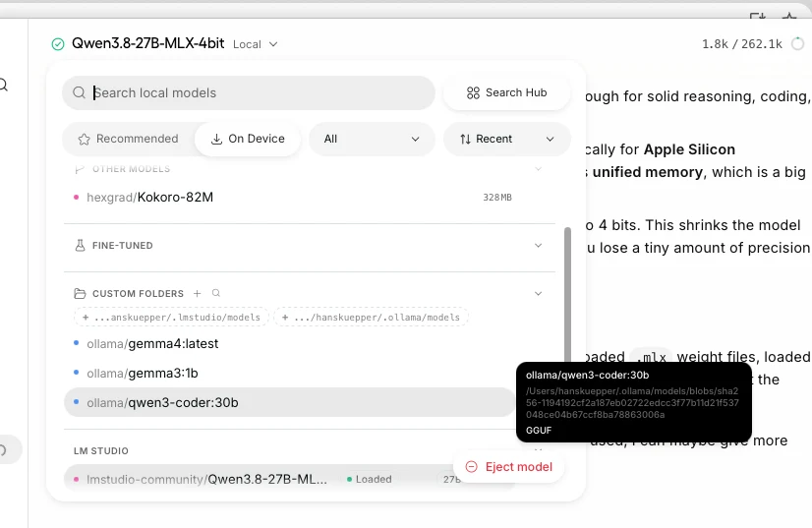This screenshot has width=812, height=528.
Task: Switch to the Recommended tab
Action: tap(128, 139)
